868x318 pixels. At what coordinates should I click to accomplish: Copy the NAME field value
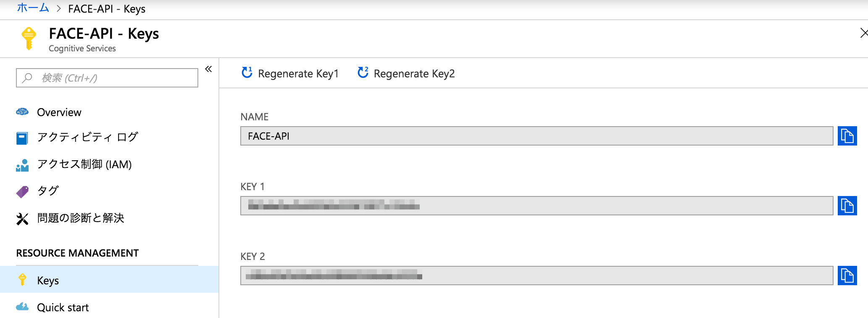pos(847,136)
